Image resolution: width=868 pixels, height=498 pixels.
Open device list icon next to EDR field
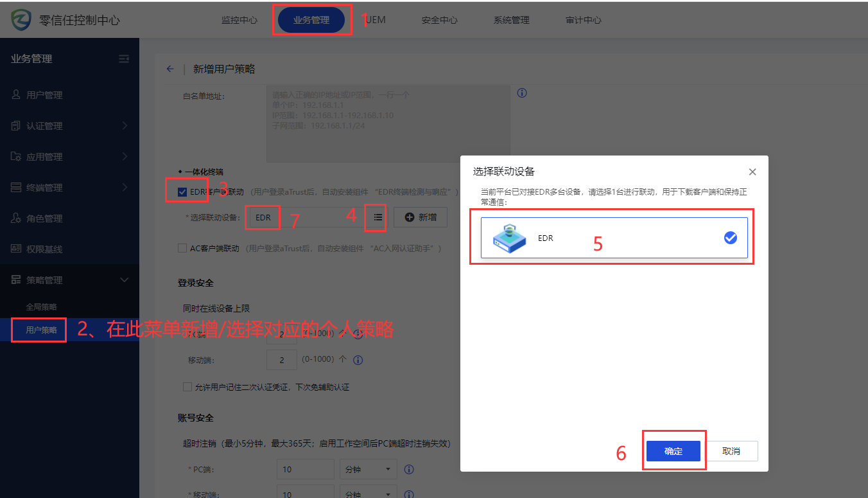378,218
